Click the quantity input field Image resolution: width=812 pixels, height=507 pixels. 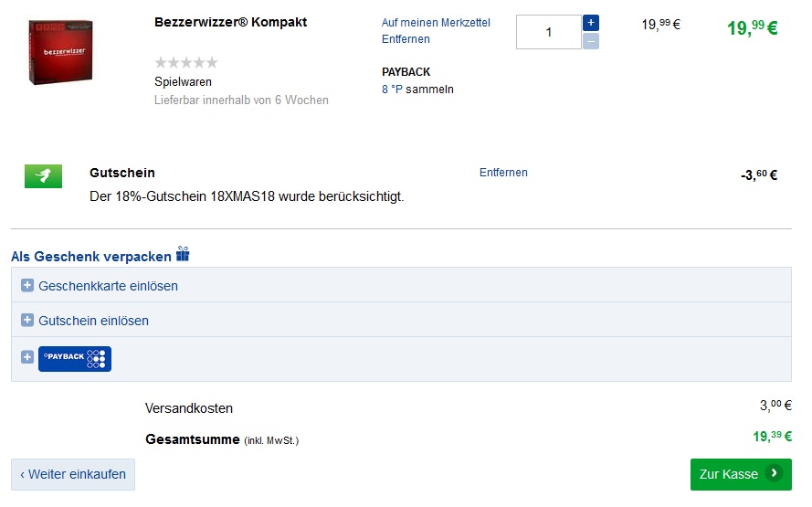click(548, 32)
